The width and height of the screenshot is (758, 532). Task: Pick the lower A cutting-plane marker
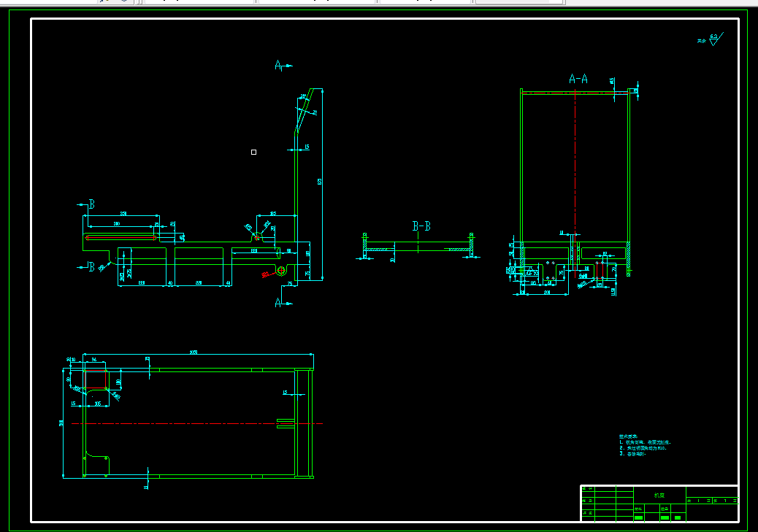pos(283,303)
